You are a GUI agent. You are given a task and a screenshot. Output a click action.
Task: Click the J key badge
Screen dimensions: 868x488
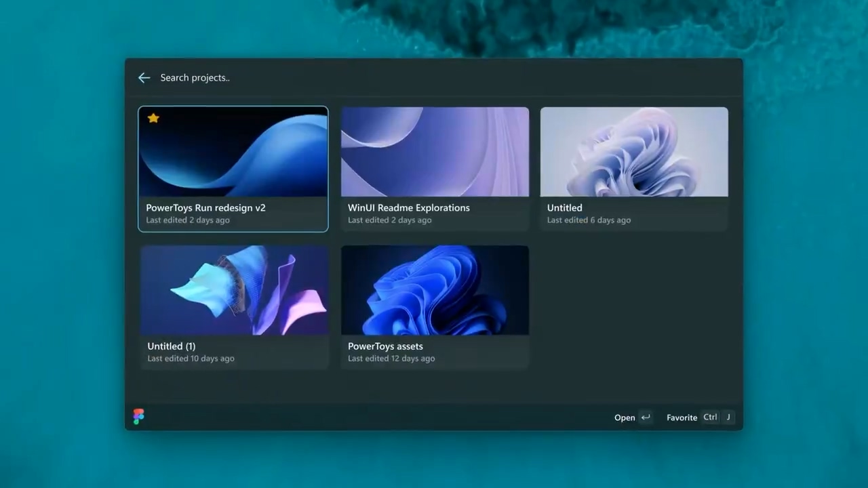[728, 418]
